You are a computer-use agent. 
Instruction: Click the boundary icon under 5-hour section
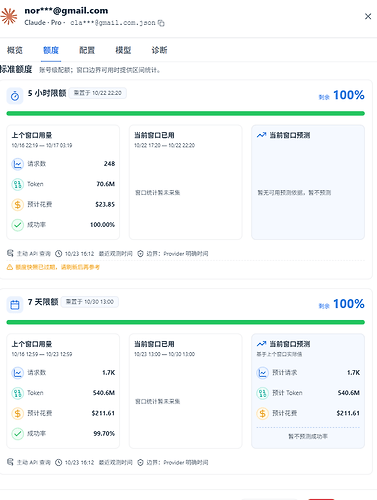pos(141,254)
